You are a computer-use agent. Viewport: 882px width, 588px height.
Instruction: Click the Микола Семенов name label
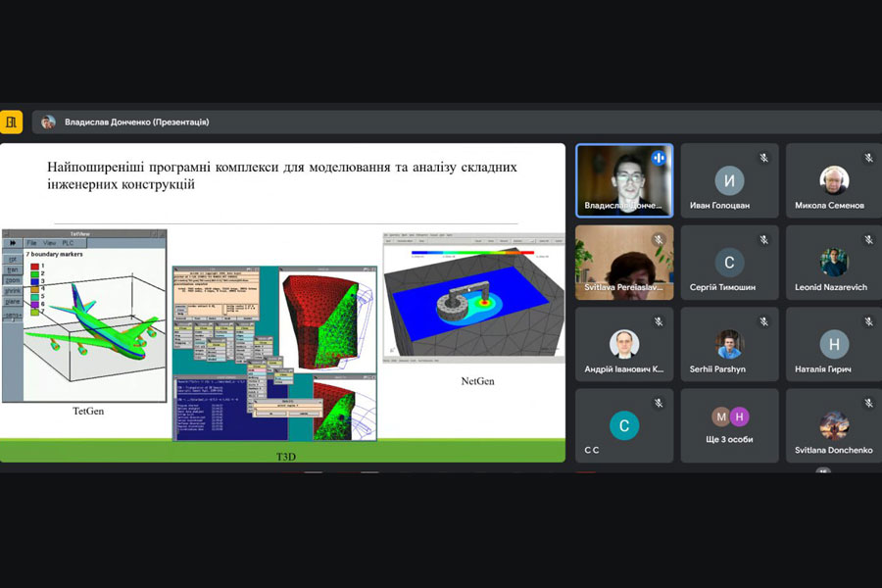click(x=829, y=206)
